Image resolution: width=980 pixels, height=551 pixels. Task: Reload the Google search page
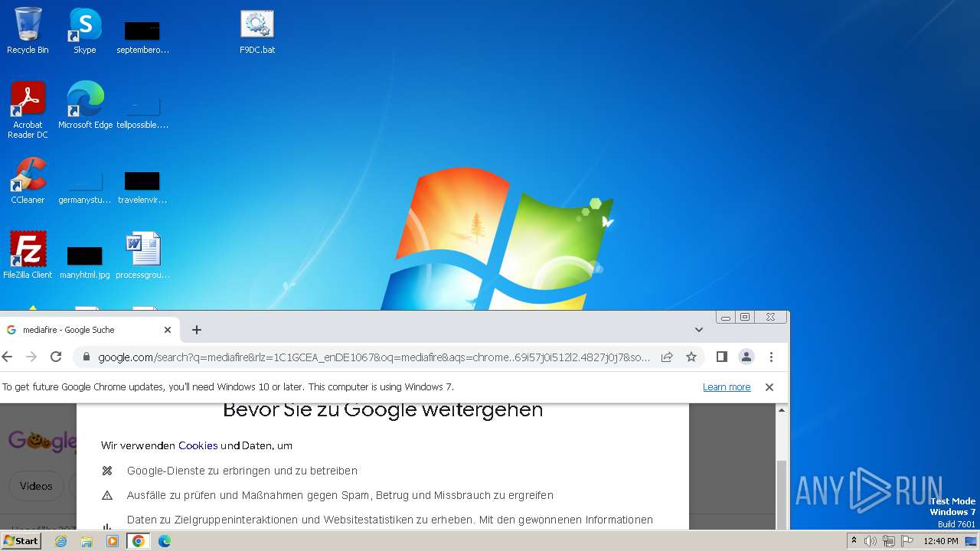pyautogui.click(x=56, y=357)
